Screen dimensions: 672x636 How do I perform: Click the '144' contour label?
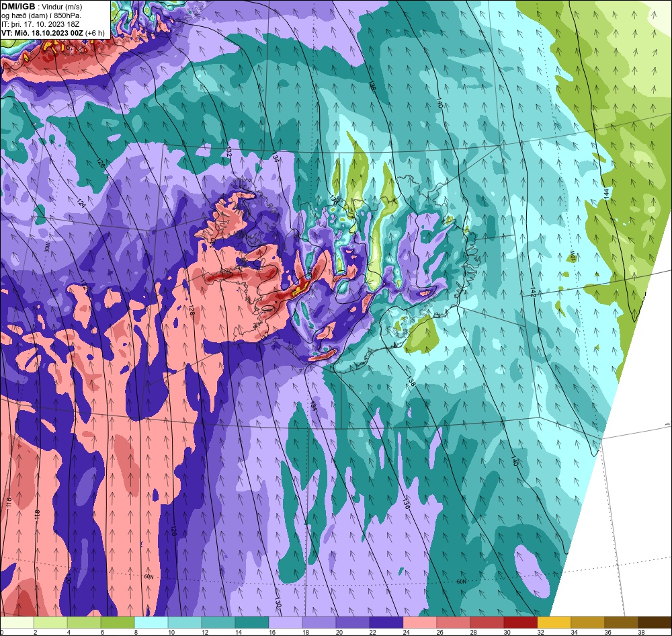pos(606,194)
